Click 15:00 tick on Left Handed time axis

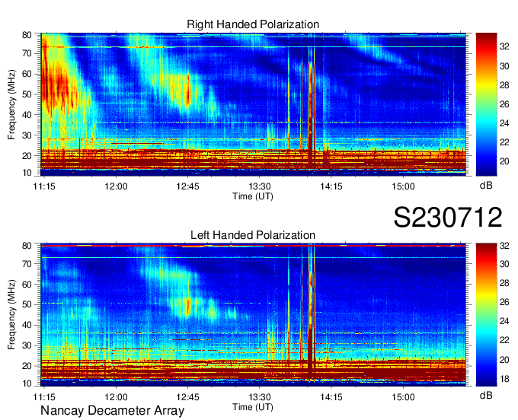click(x=403, y=397)
